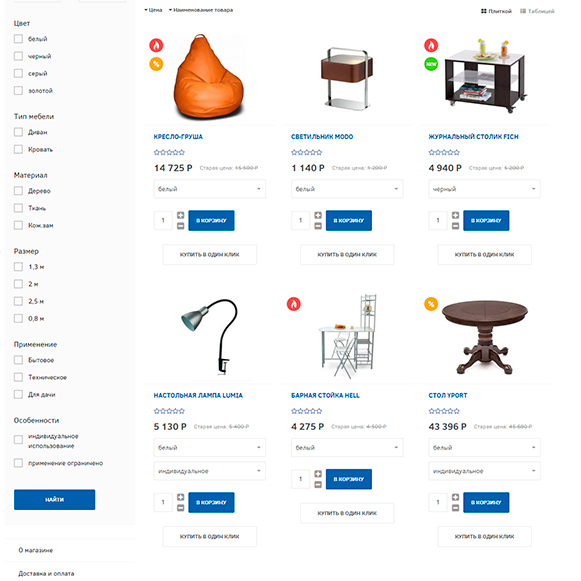
Task: Switch to tile view (Плиткой)
Action: [x=496, y=11]
